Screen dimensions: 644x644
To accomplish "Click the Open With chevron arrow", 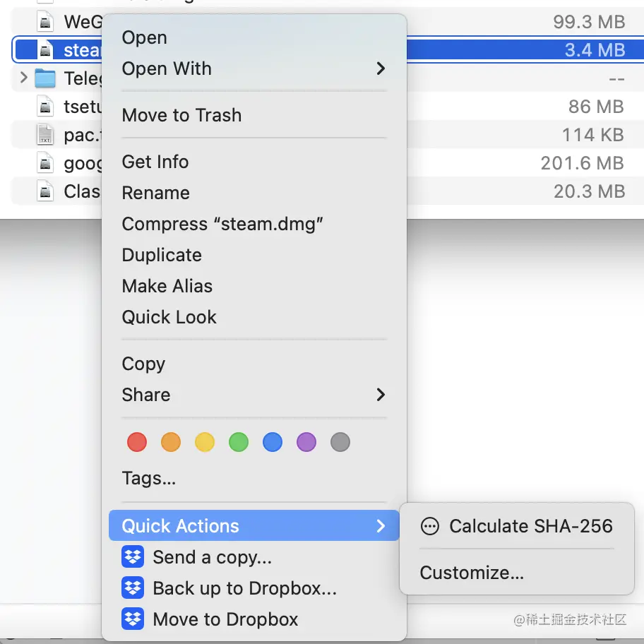I will point(381,68).
